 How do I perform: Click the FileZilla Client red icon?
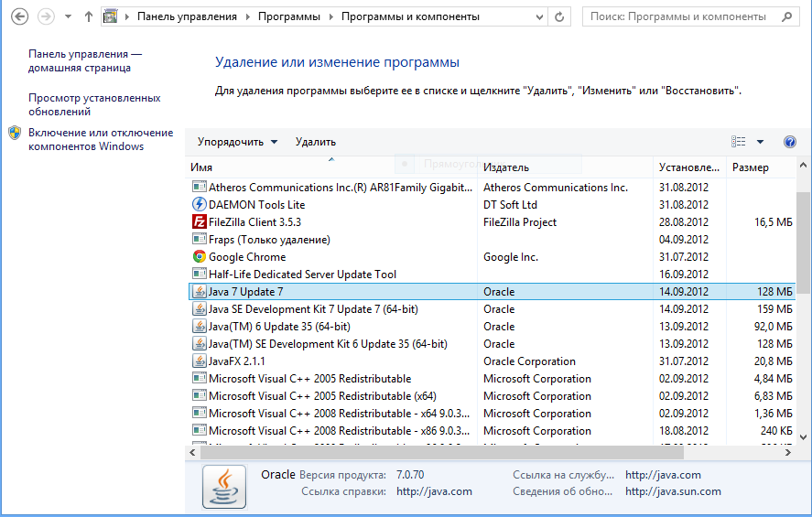click(x=199, y=222)
